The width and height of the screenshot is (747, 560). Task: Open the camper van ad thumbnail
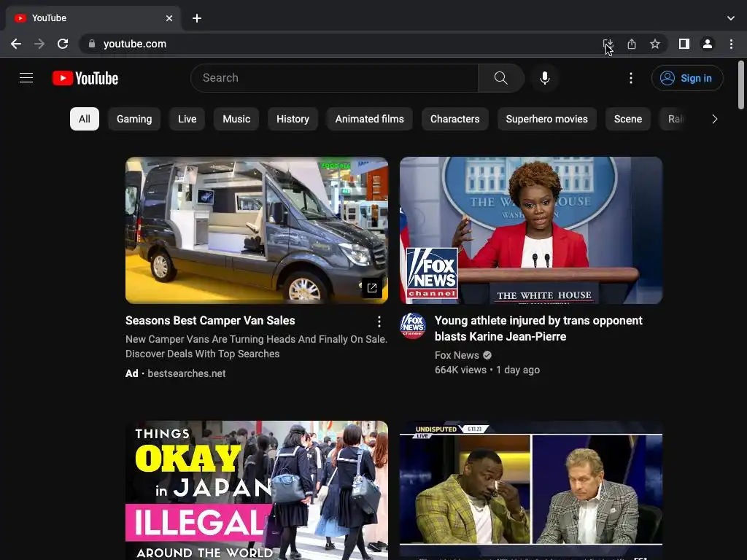(x=257, y=230)
